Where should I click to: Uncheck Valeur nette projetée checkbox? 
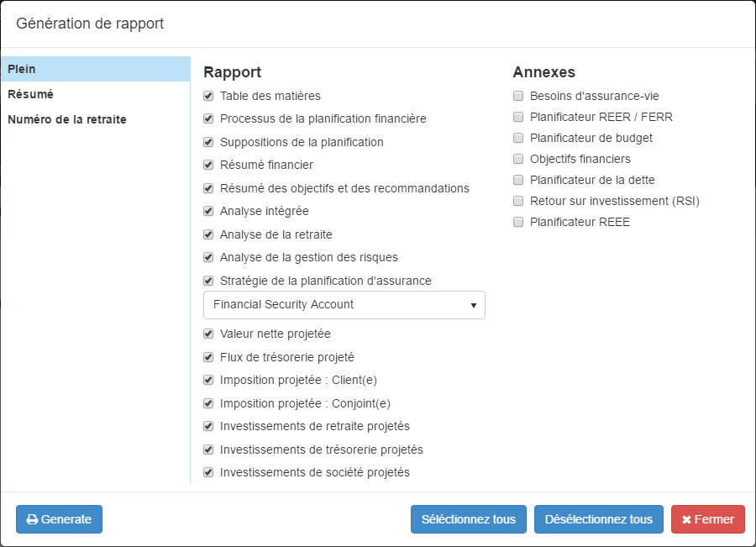click(208, 334)
